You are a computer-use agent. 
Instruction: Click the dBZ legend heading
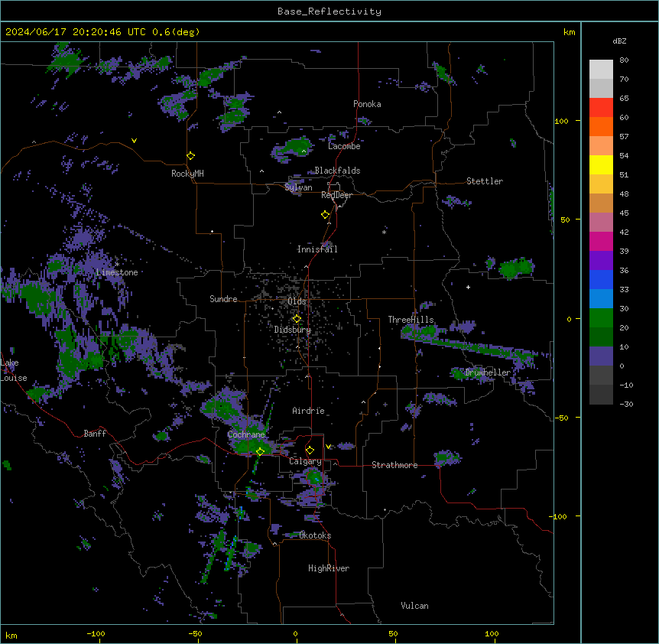tap(619, 41)
